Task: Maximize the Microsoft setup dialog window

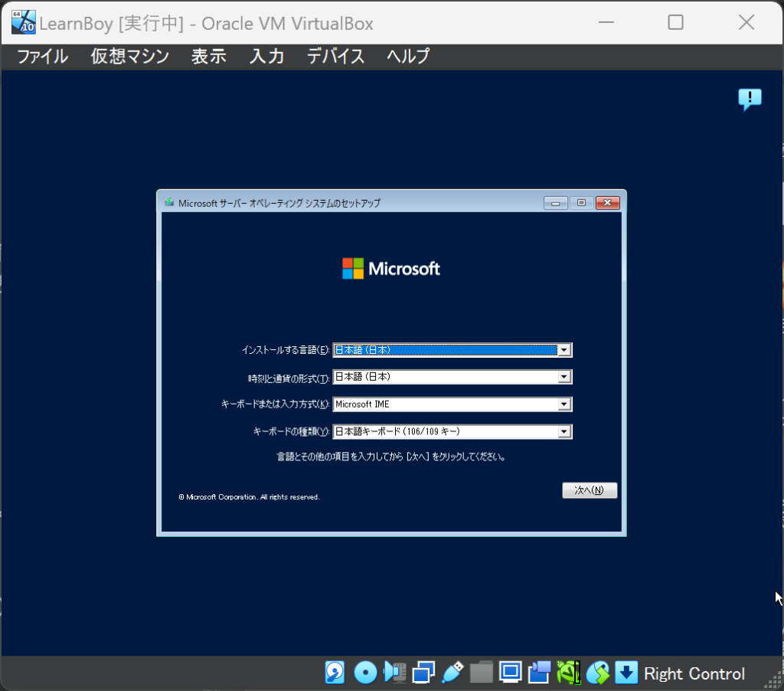Action: (581, 203)
